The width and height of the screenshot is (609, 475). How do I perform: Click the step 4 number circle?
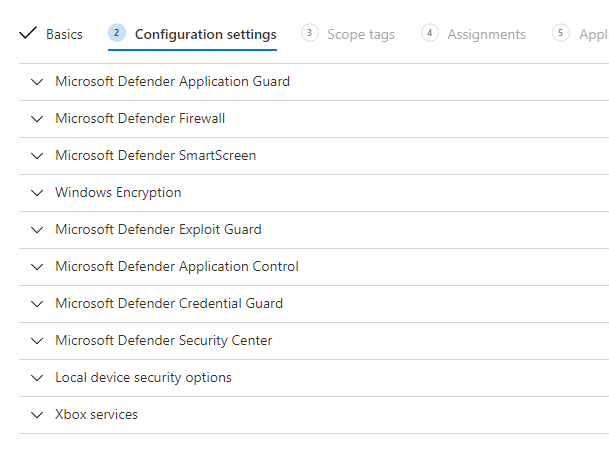click(x=430, y=33)
